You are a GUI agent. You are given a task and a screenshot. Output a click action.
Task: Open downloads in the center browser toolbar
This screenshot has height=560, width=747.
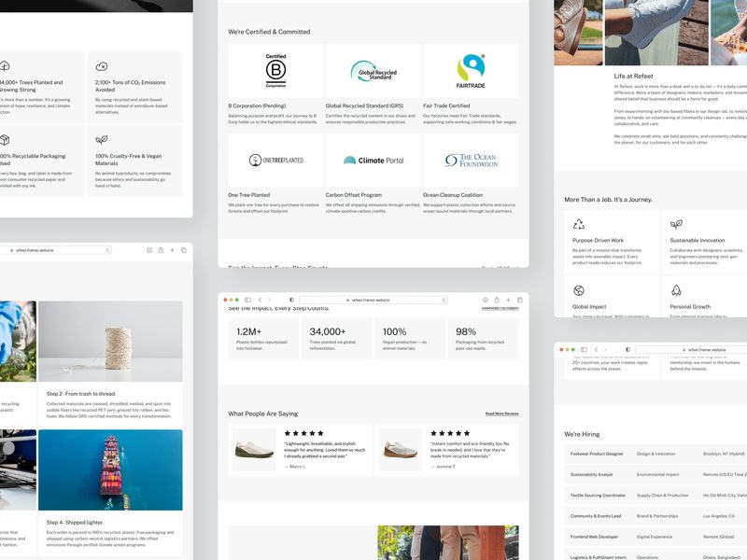coord(486,300)
